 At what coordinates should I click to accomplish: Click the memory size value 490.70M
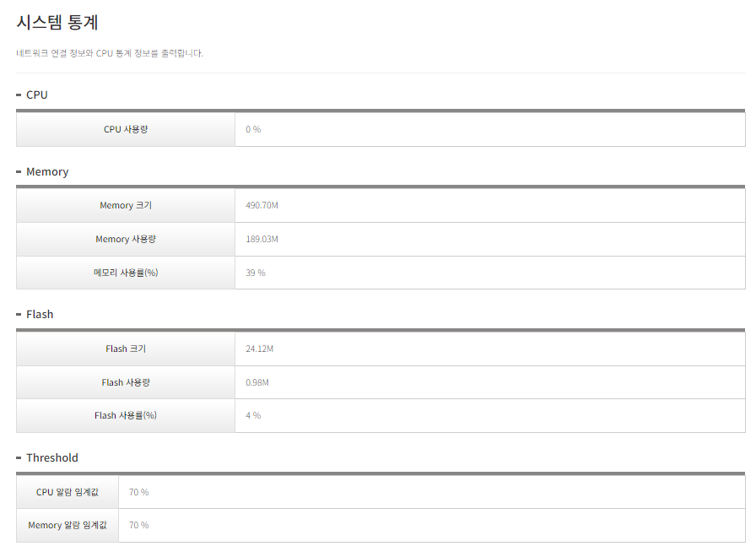point(262,205)
